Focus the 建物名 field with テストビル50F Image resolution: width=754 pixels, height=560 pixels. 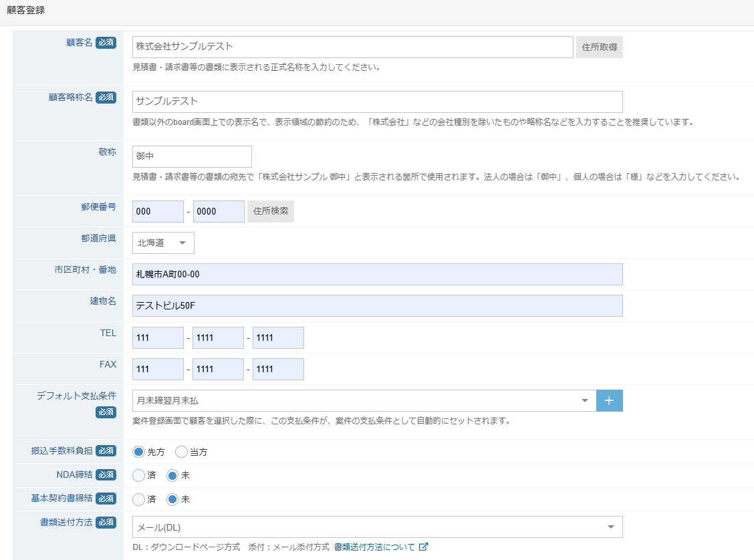[377, 305]
